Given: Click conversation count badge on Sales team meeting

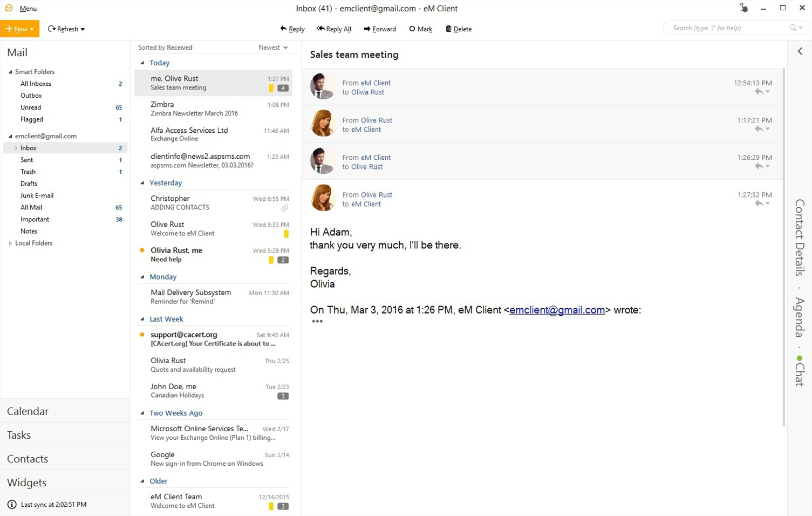Looking at the screenshot, I should point(283,88).
